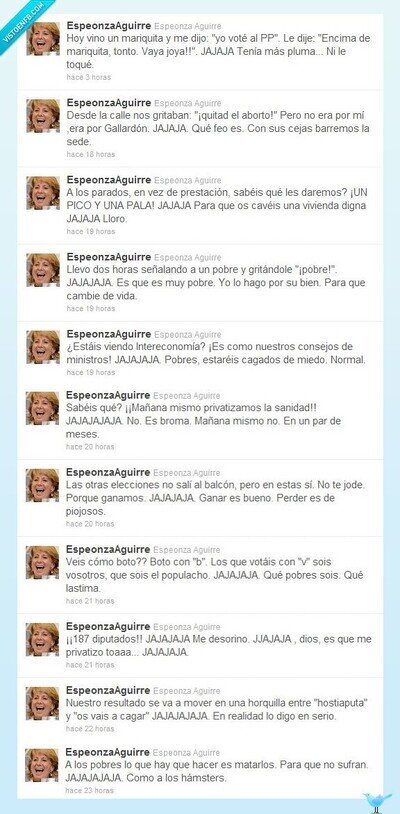This screenshot has width=400, height=814.
Task: Click avatar beside the 'UN PICO Y UNA PALA' tweet
Action: tap(43, 193)
